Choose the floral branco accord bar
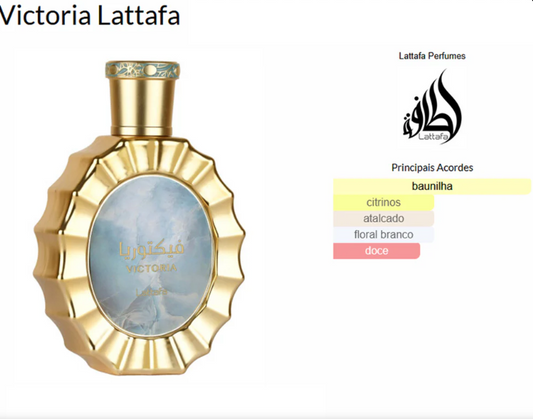This screenshot has width=533, height=419. coord(383,234)
